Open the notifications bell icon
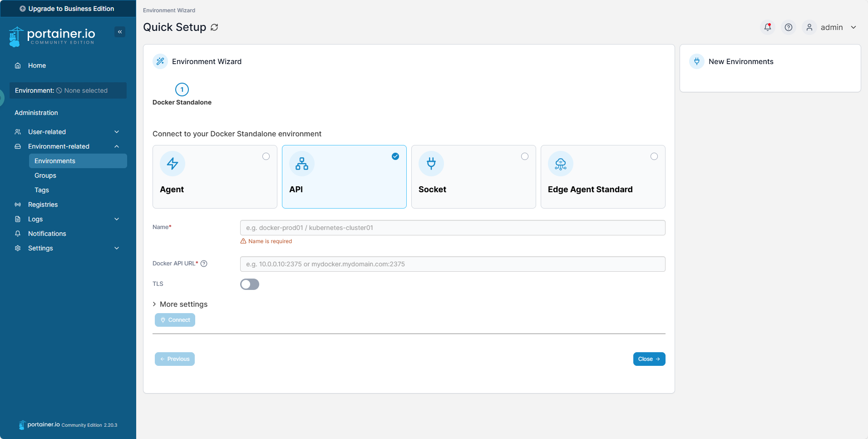Image resolution: width=868 pixels, height=439 pixels. tap(767, 27)
